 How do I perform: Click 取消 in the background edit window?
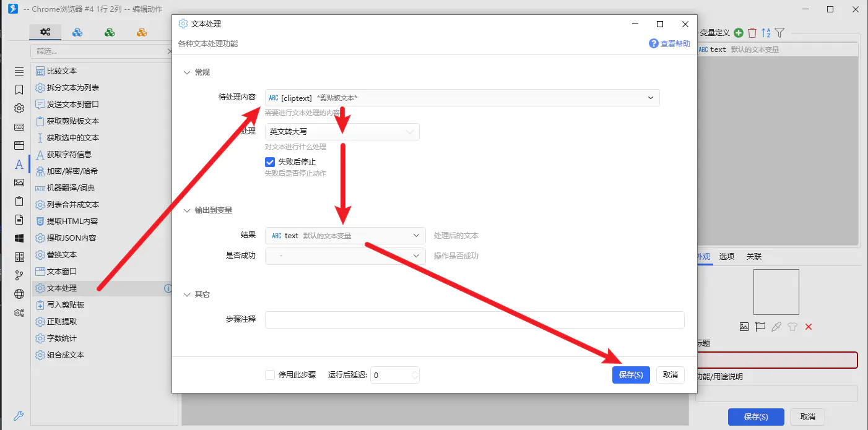808,417
